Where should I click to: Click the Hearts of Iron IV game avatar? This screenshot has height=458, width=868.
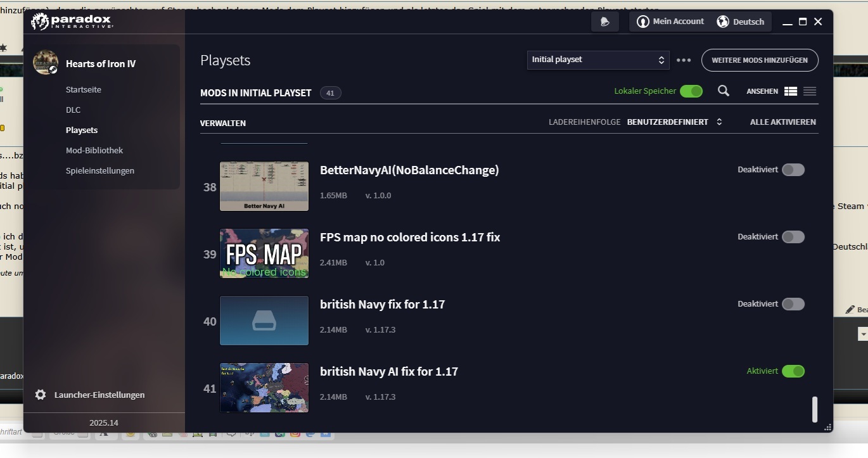point(46,63)
